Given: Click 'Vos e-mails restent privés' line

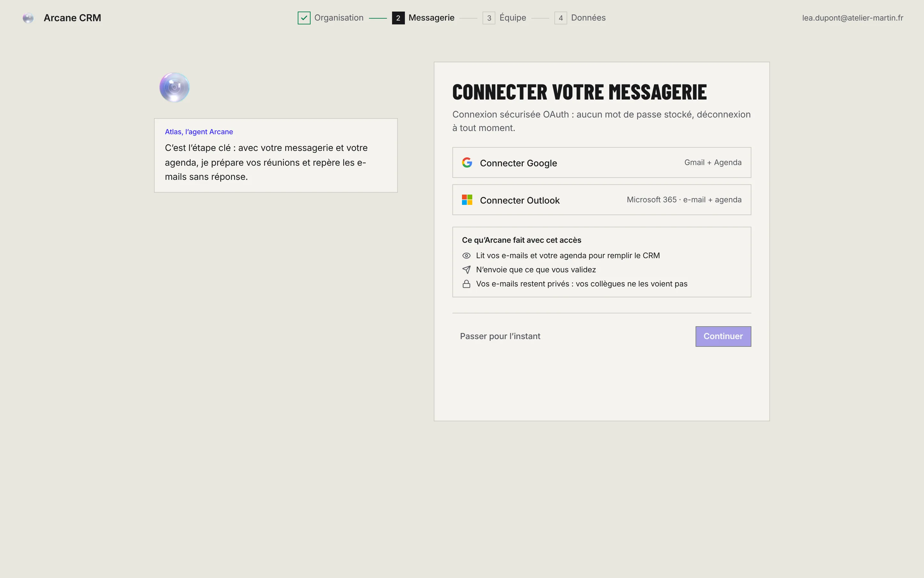Looking at the screenshot, I should [581, 284].
